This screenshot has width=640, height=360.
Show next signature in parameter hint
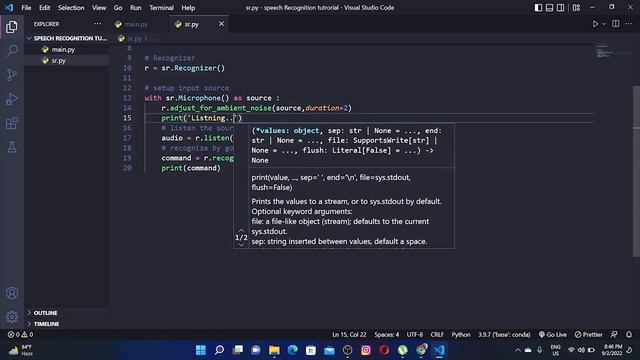241,245
